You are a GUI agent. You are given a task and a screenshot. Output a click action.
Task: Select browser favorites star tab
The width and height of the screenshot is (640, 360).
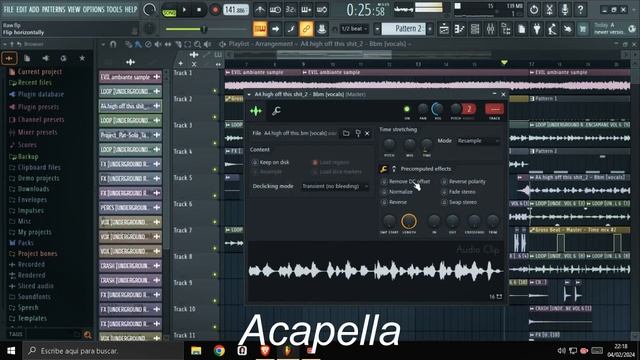(82, 58)
